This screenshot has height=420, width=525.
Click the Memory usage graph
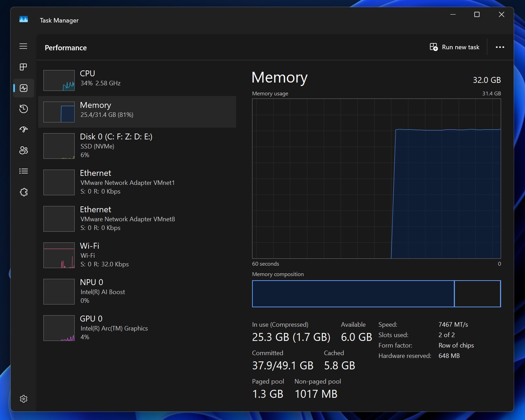(x=376, y=179)
